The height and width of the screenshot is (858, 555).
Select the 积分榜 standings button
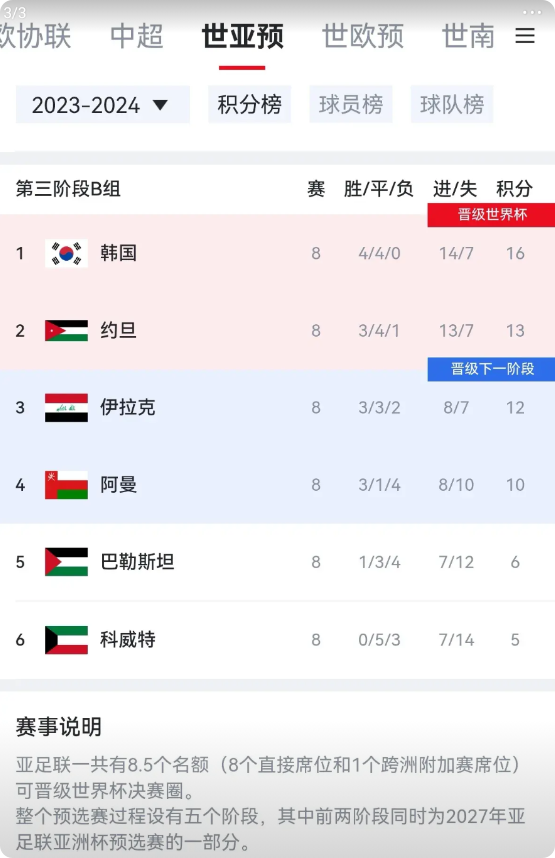(250, 105)
